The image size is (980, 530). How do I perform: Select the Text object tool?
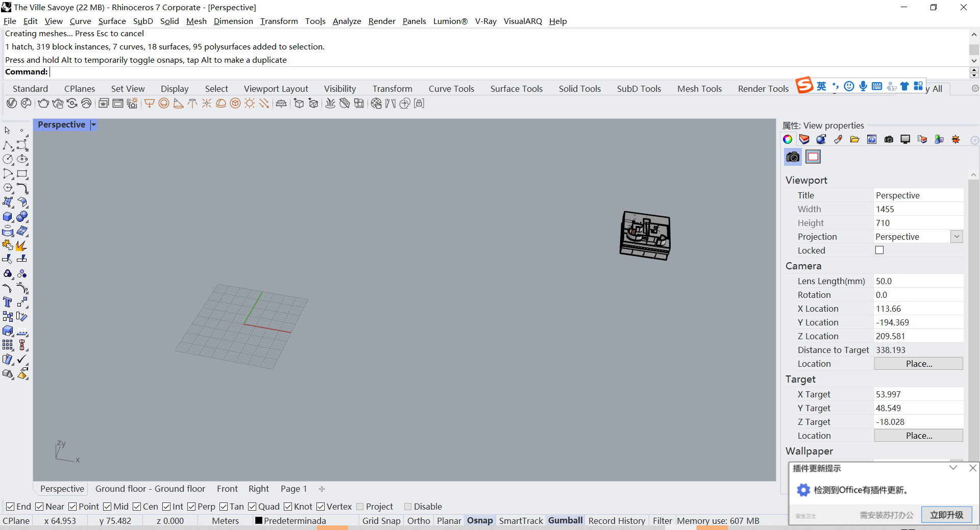point(8,302)
